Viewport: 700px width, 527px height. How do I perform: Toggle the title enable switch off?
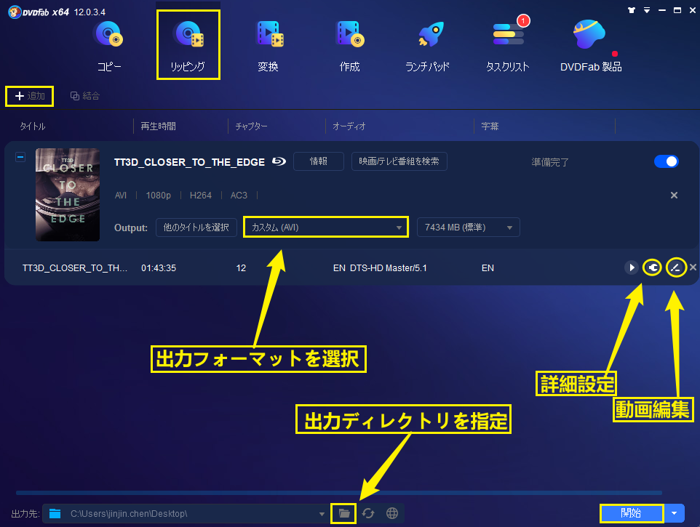[665, 161]
